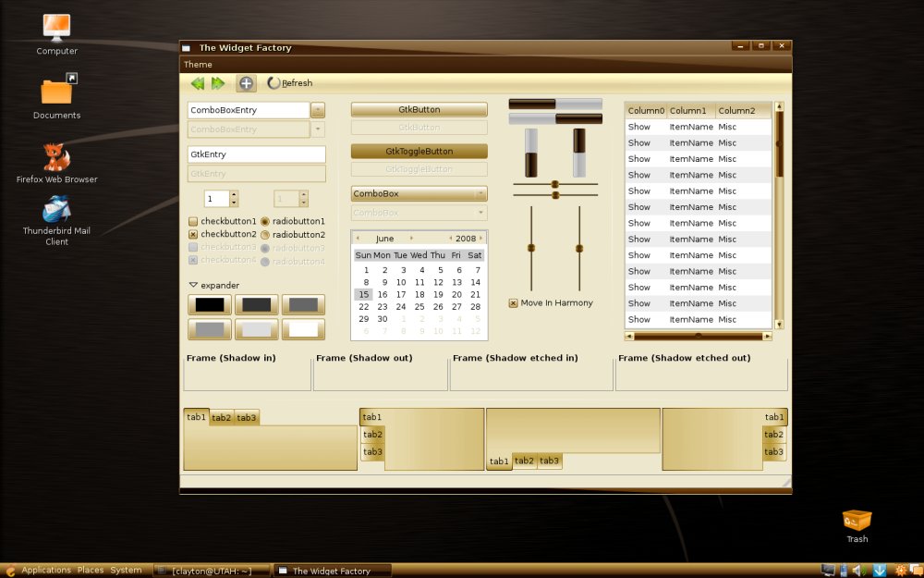The image size is (924, 578).
Task: Open the Computer desktop icon
Action: click(x=56, y=28)
